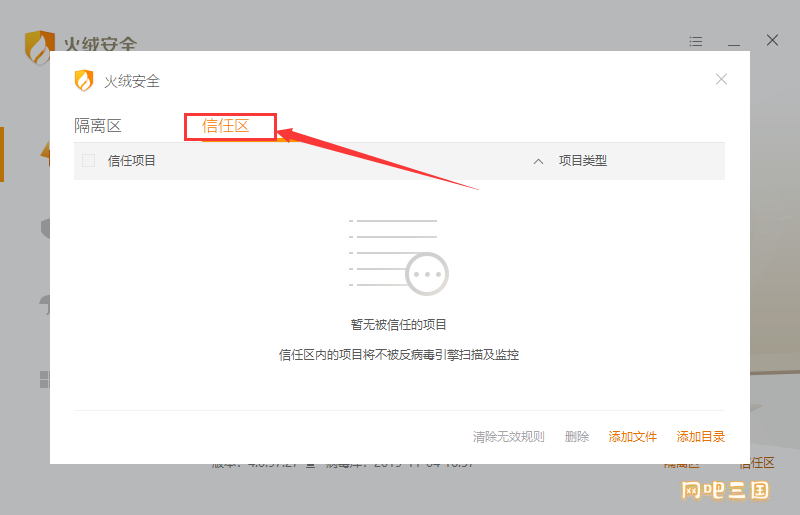The height and width of the screenshot is (515, 800).
Task: Click the shield logo in dialog title
Action: pyautogui.click(x=84, y=81)
